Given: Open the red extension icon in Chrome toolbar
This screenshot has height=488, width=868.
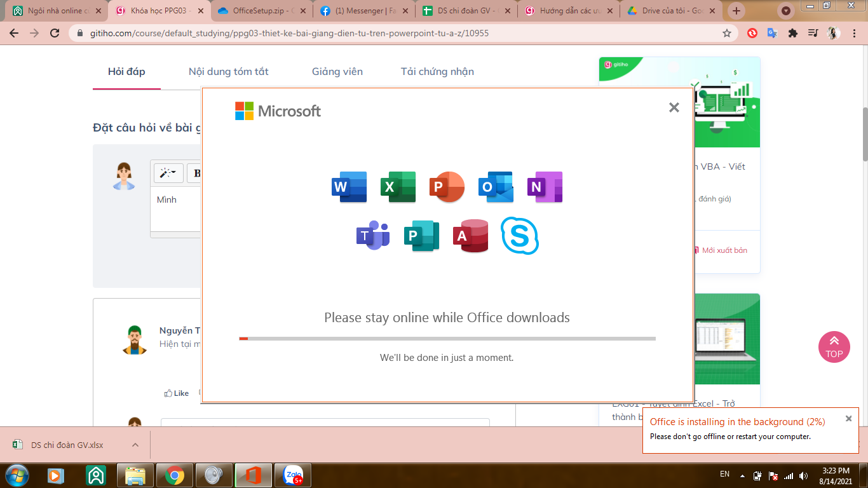Looking at the screenshot, I should pos(752,33).
